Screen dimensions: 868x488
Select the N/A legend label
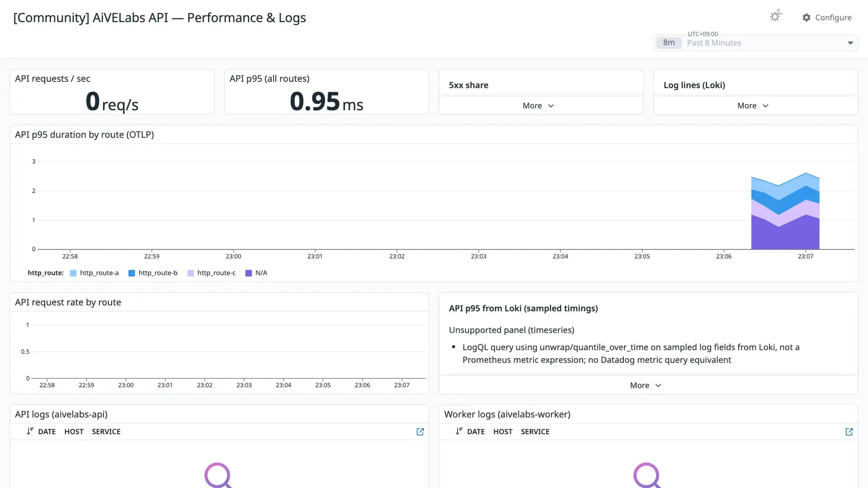261,273
